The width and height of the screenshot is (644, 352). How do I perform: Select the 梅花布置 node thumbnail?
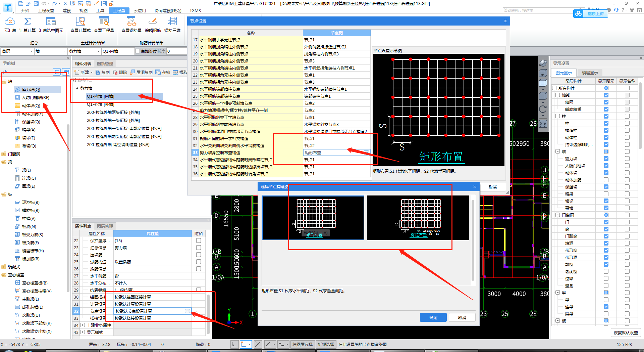(x=418, y=218)
